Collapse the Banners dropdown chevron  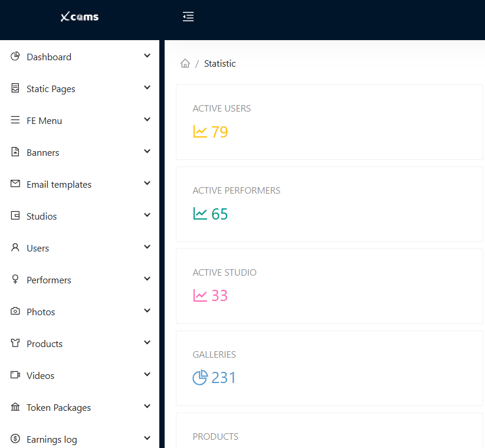pos(147,151)
